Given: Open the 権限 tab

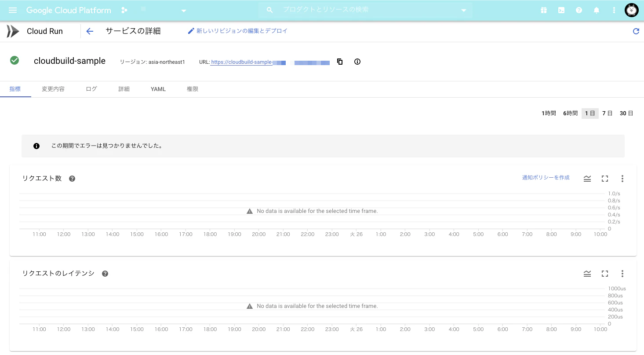Looking at the screenshot, I should pos(193,89).
